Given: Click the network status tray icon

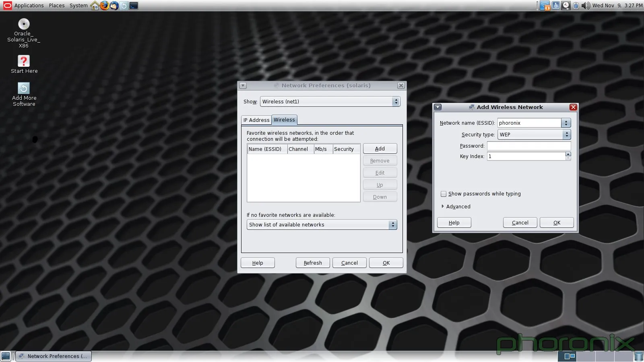Looking at the screenshot, I should [x=545, y=6].
